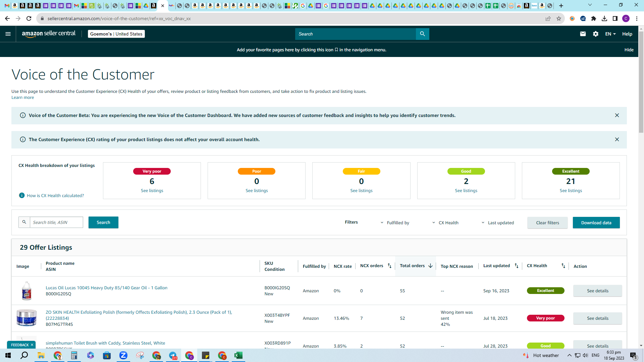Focus the Seller Central header search box

point(356,34)
